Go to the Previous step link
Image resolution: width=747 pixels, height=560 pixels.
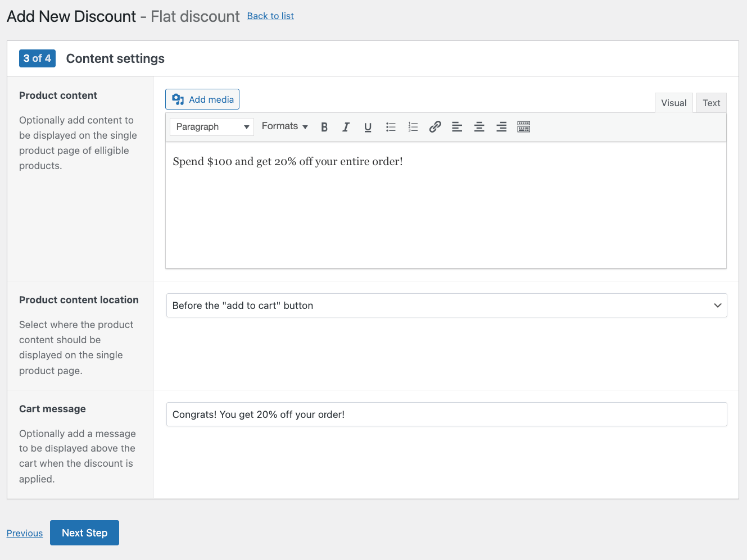click(25, 533)
